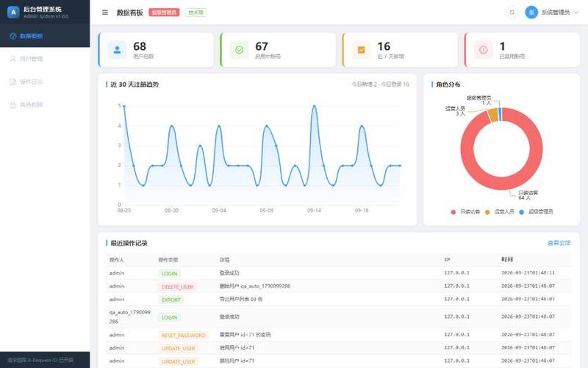Open the 数据看板 sidebar menu item
This screenshot has width=588, height=368.
pyautogui.click(x=45, y=36)
